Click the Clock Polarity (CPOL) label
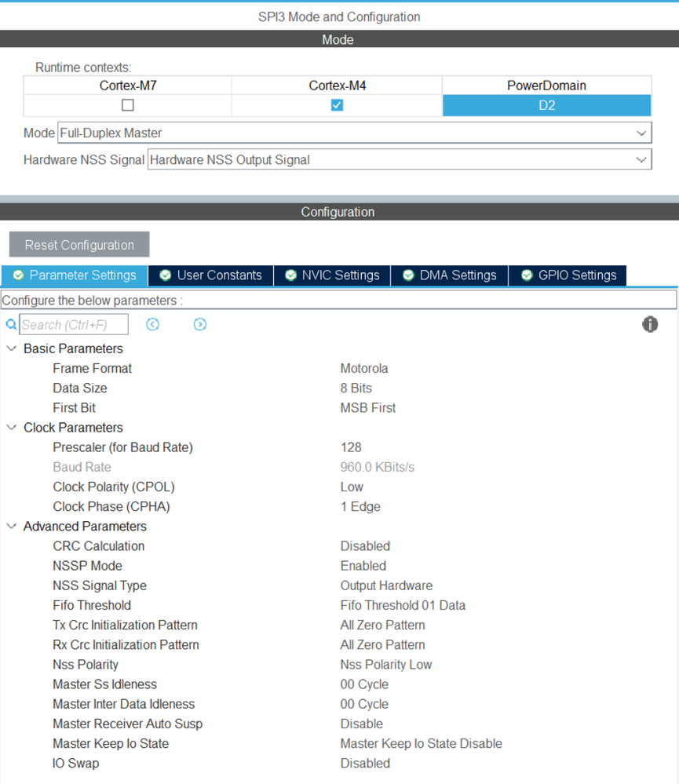 tap(114, 487)
